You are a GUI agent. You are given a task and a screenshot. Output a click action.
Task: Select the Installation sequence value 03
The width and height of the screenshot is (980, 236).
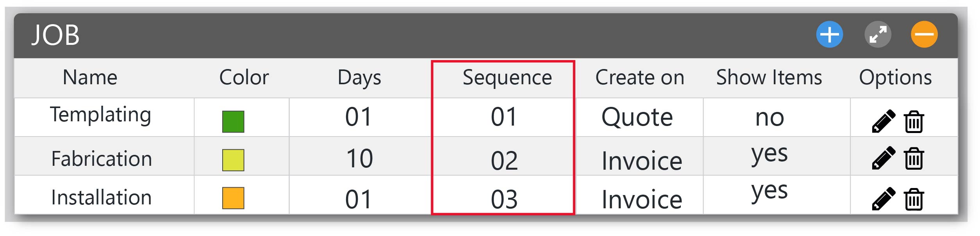tap(504, 199)
